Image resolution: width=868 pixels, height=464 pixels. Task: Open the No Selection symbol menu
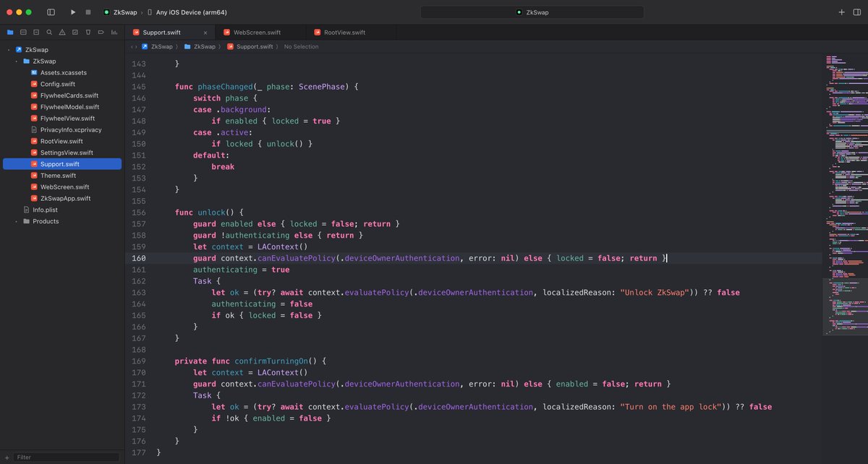[x=301, y=47]
